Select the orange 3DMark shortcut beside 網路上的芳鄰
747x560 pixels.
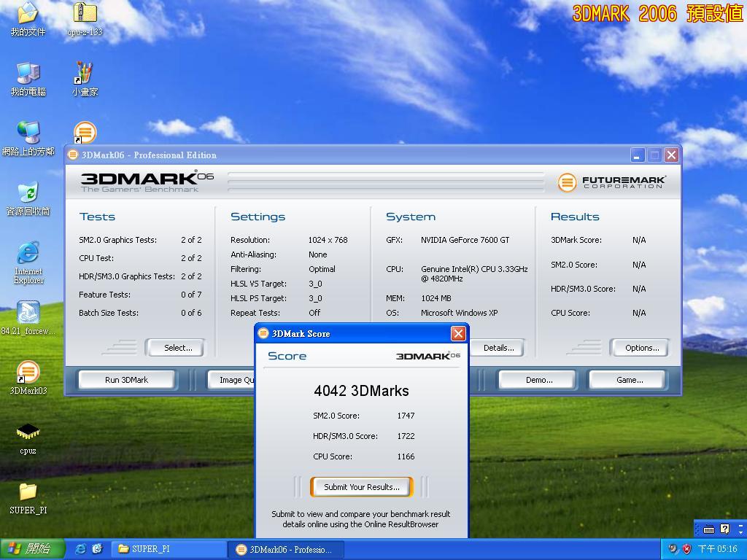coord(85,133)
